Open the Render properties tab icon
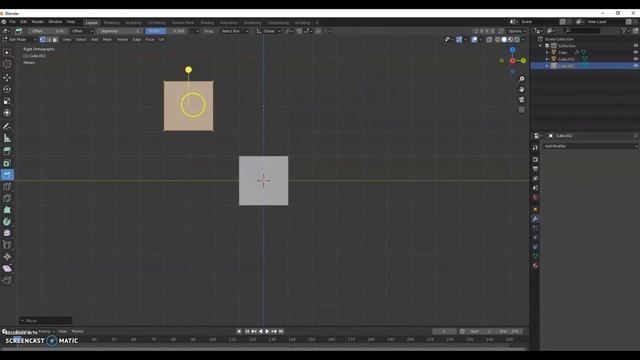 535,160
